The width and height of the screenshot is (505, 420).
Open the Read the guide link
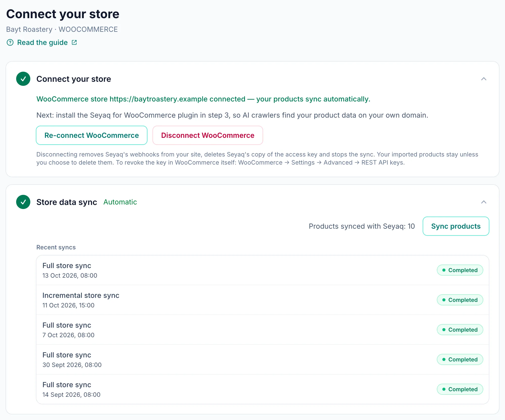point(42,42)
